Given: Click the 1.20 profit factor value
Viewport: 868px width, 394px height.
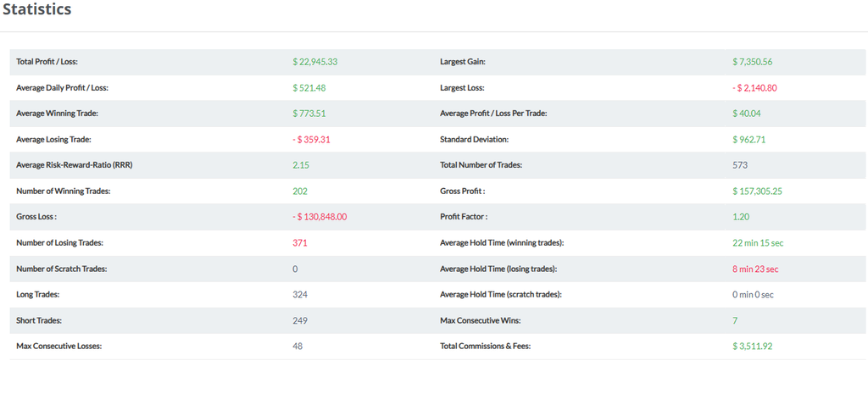Looking at the screenshot, I should click(x=741, y=217).
